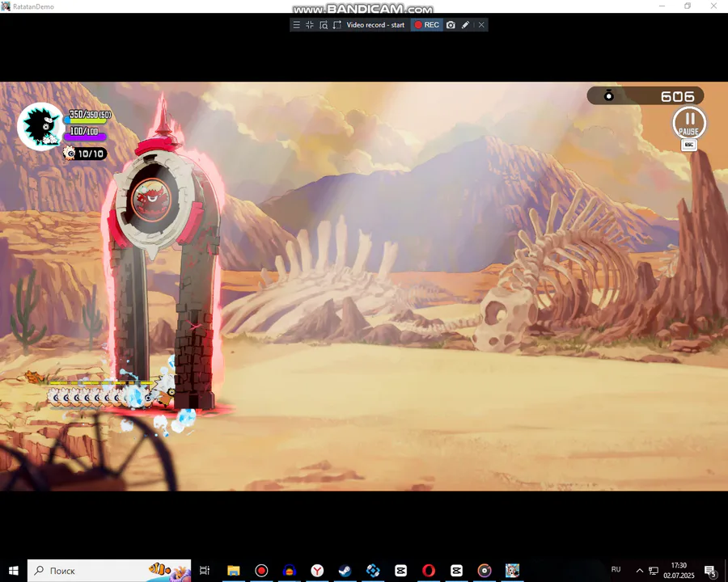The image size is (728, 582).
Task: Activate the Bandicam pencil drawing tool
Action: coord(465,25)
